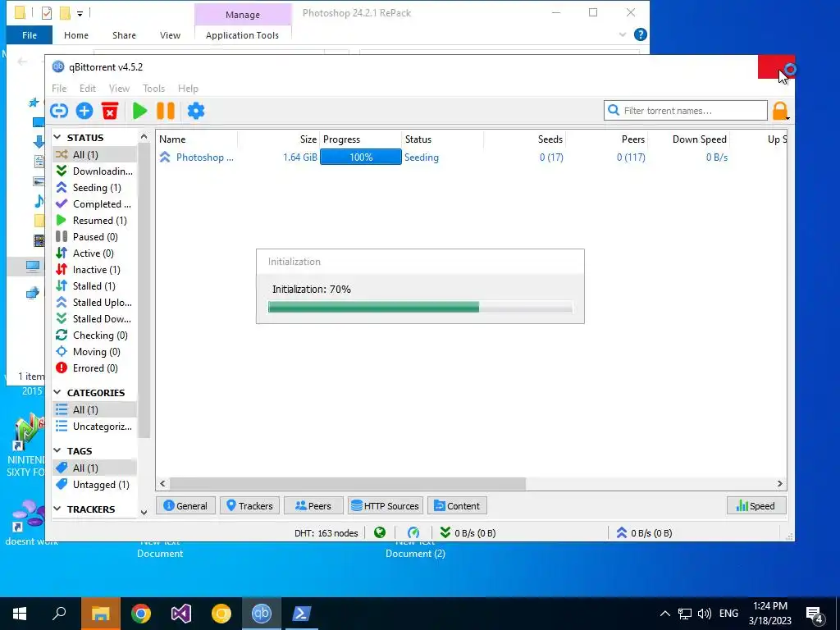840x630 pixels.
Task: Click the horizontal scrollbar of torrent list
Action: [348, 483]
